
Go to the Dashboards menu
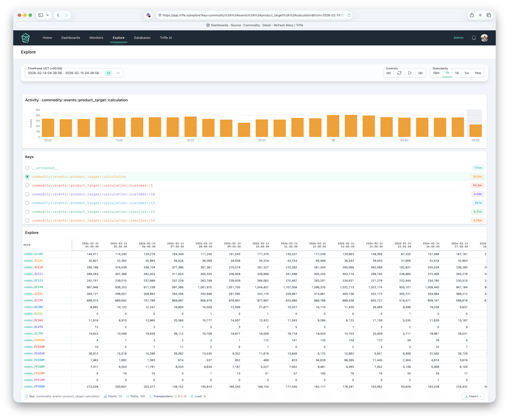click(x=71, y=38)
